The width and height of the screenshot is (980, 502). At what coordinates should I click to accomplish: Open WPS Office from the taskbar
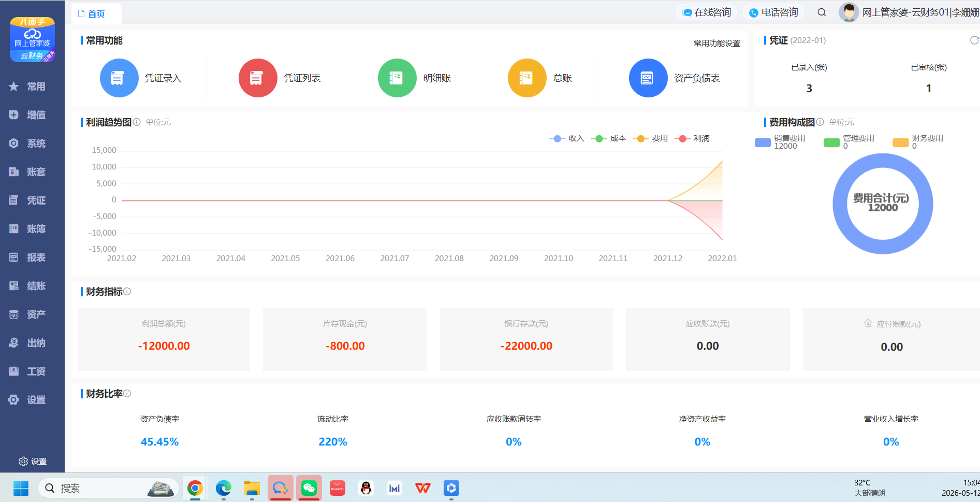click(x=423, y=488)
